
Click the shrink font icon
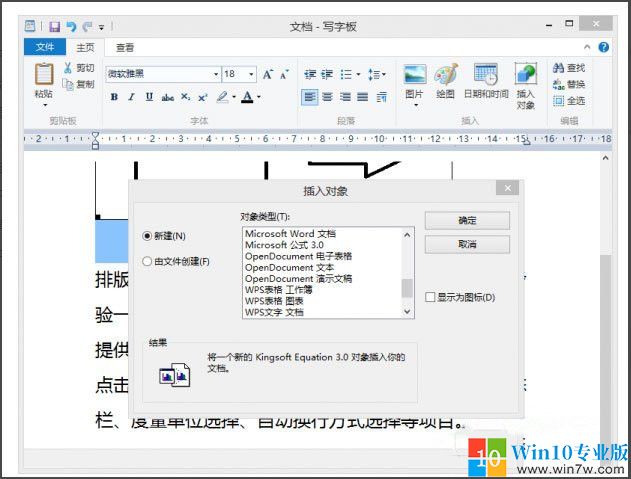284,74
